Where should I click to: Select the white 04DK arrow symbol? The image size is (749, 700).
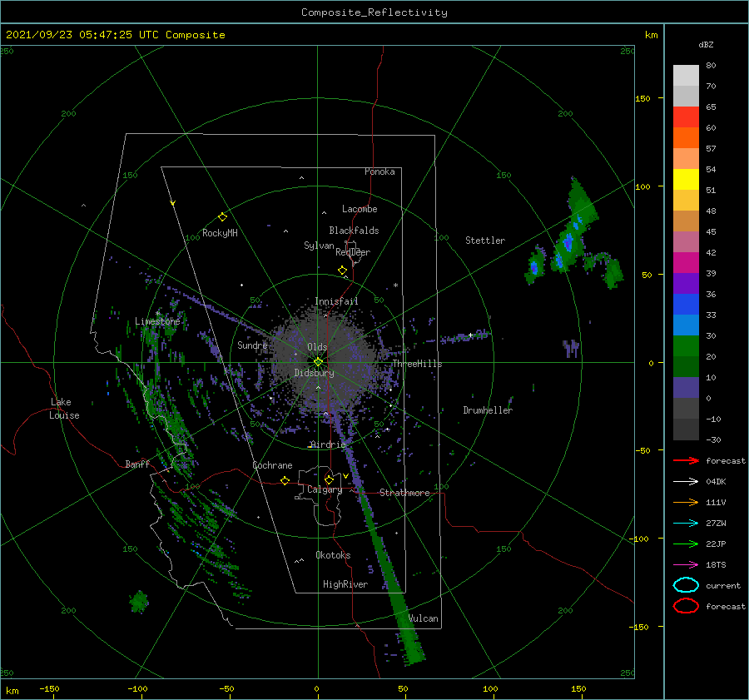point(686,482)
